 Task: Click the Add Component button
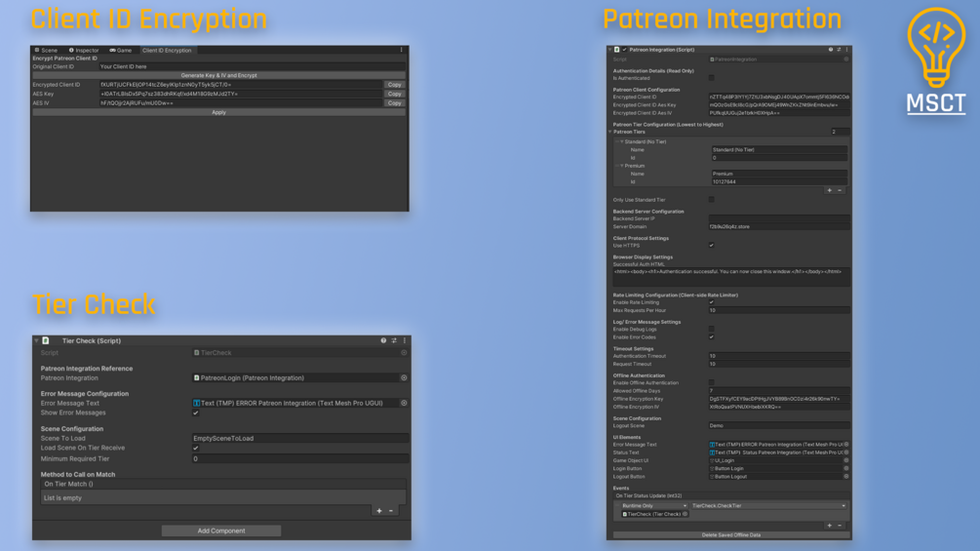click(221, 531)
